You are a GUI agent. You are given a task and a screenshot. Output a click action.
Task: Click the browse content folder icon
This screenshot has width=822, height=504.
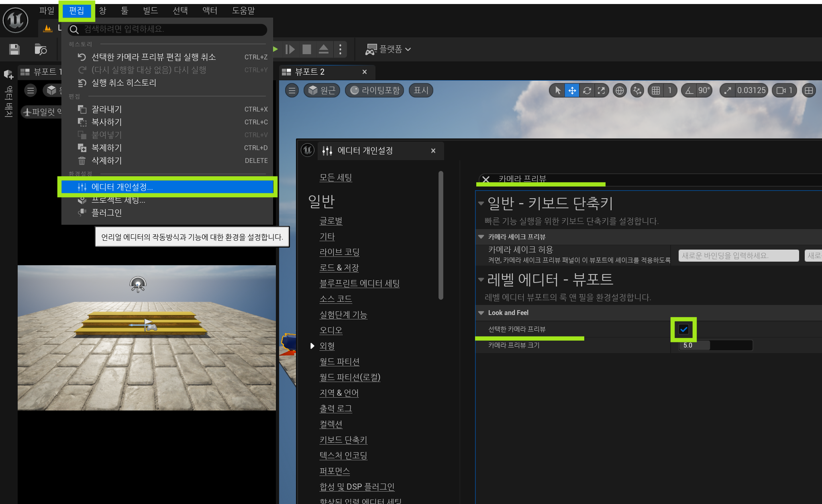pos(40,49)
